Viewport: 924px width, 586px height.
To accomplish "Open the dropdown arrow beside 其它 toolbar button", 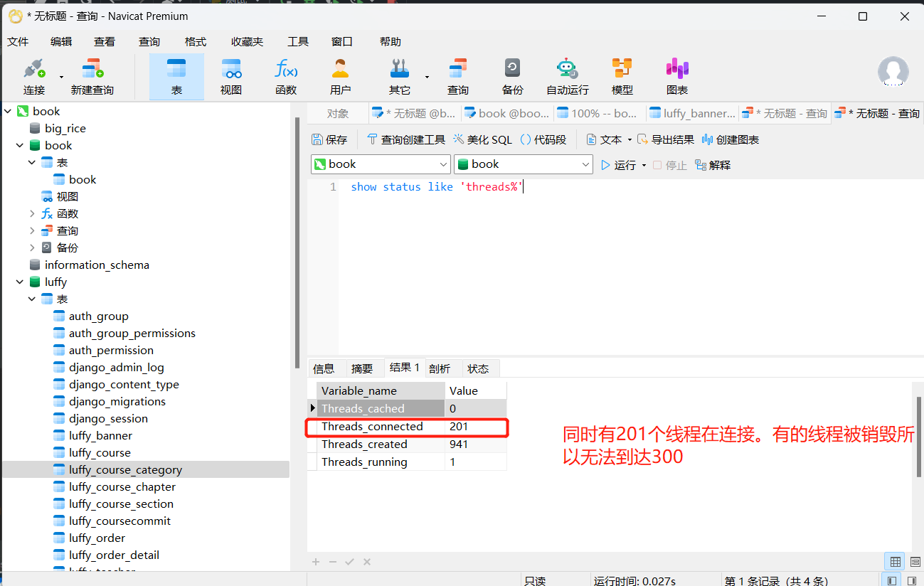I will pos(427,76).
